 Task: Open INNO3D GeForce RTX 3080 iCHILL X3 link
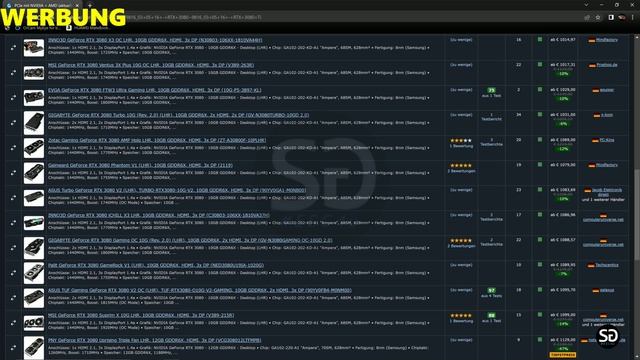pos(159,215)
